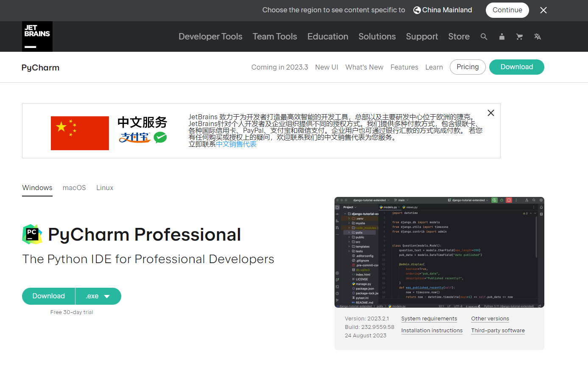588x376 pixels.
Task: Click the China flag image
Action: click(80, 133)
